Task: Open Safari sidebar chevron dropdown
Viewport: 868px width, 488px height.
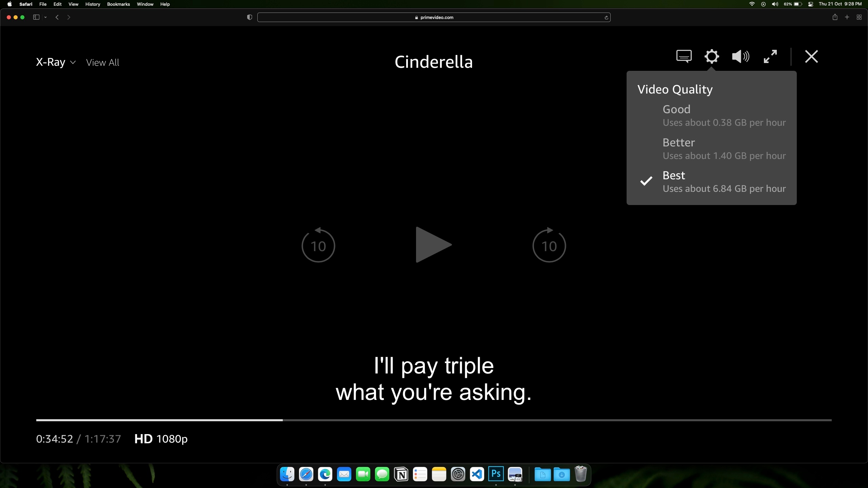Action: click(45, 17)
